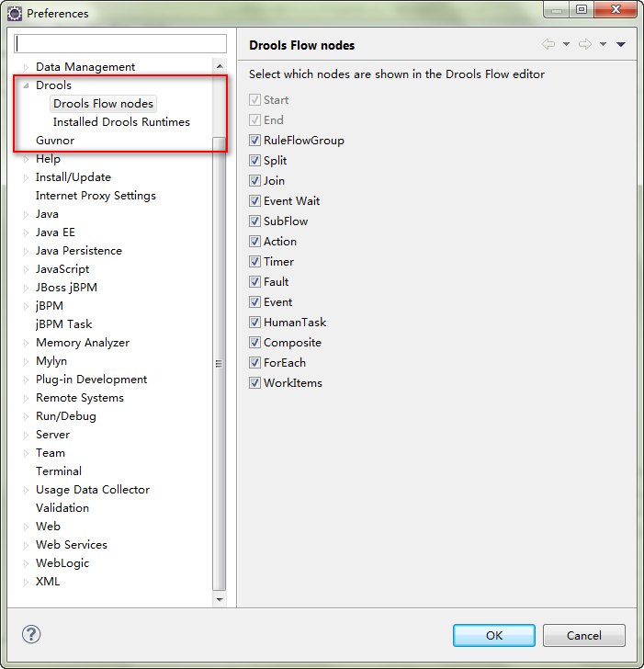This screenshot has width=644, height=669.
Task: Select the jBPM Task entry
Action: point(64,324)
